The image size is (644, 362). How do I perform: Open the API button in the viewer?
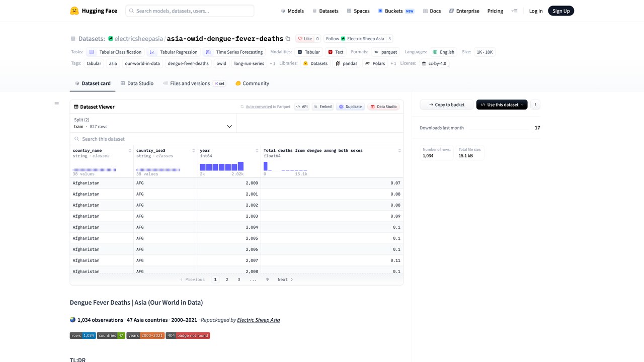click(x=302, y=107)
